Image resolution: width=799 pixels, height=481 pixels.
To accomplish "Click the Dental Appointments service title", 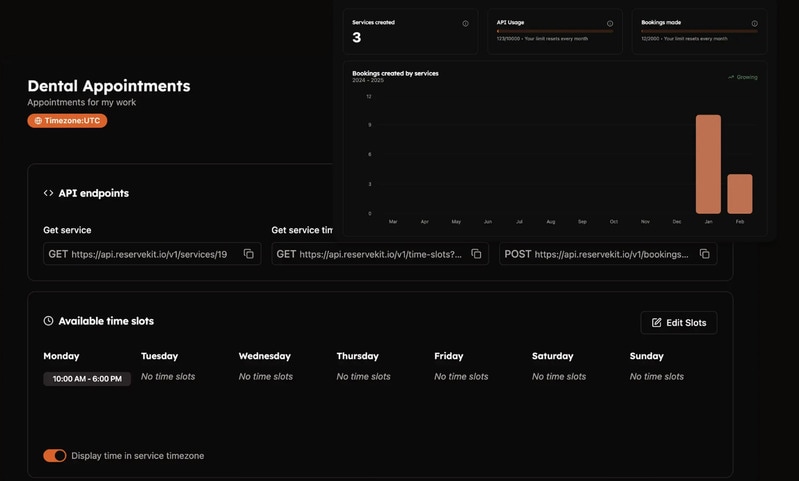I will (x=109, y=86).
